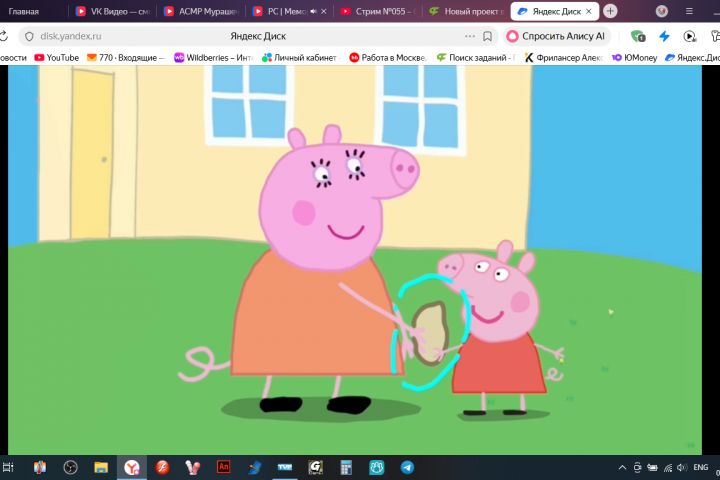720x480 pixels.
Task: Open Telegram from the taskbar
Action: [x=407, y=468]
